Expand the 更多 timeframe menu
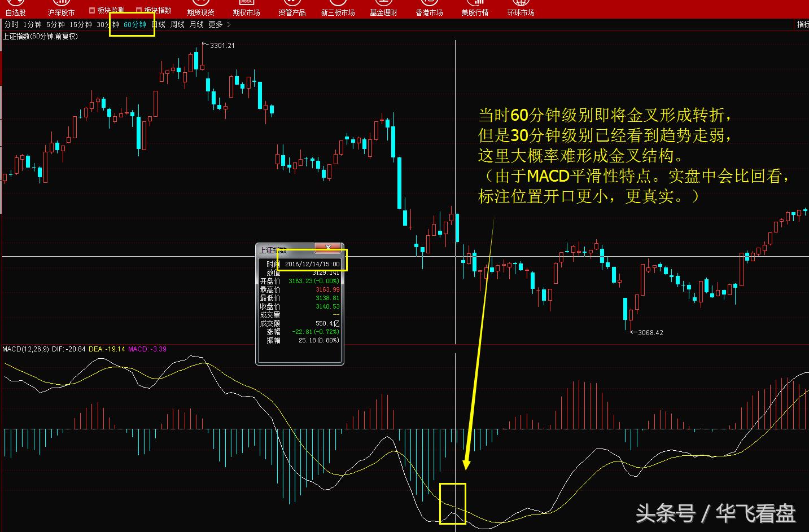809x532 pixels. (x=215, y=24)
